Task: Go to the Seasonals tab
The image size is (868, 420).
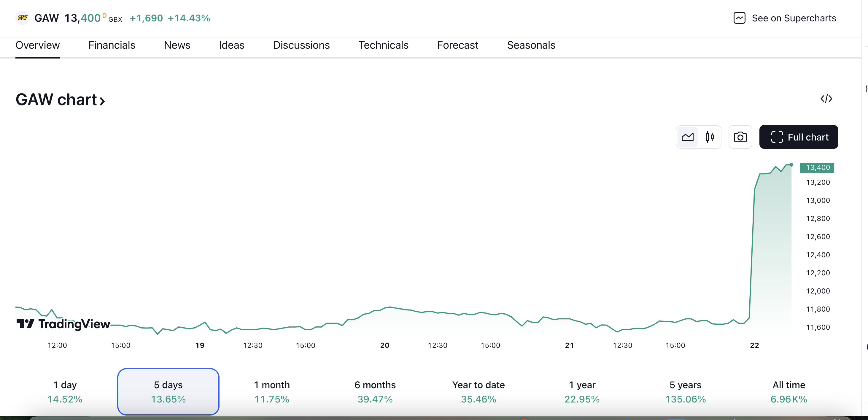Action: coord(531,45)
